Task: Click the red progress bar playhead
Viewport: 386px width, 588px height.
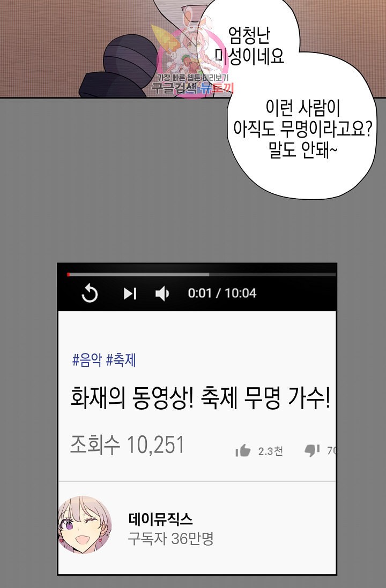Action: tap(68, 275)
